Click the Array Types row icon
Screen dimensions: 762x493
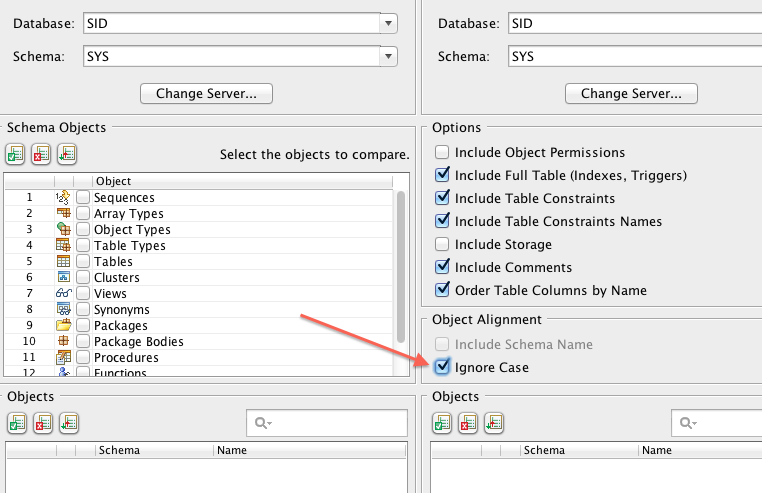[63, 213]
